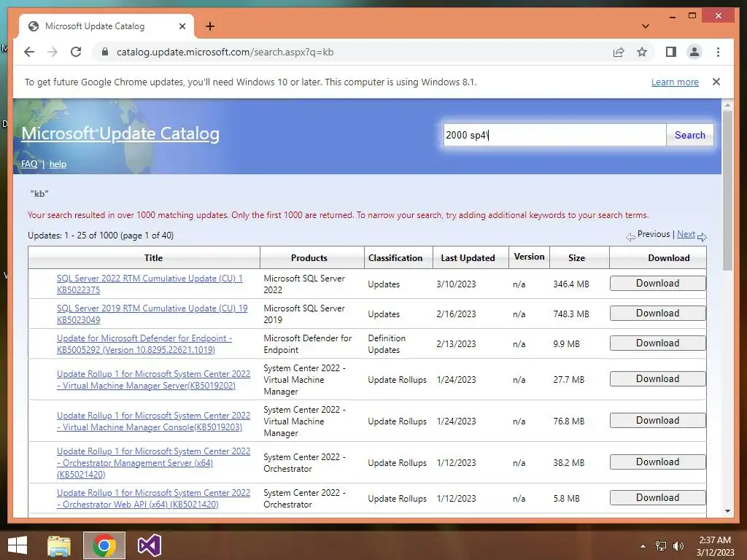The width and height of the screenshot is (747, 560).
Task: Open the volume tray icon
Action: click(x=678, y=546)
